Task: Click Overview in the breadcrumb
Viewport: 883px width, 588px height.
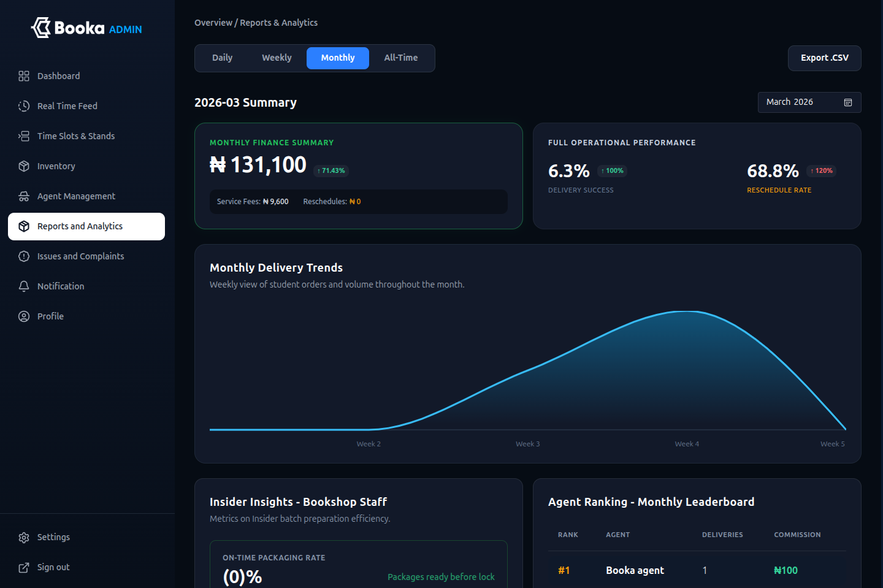Action: point(213,23)
